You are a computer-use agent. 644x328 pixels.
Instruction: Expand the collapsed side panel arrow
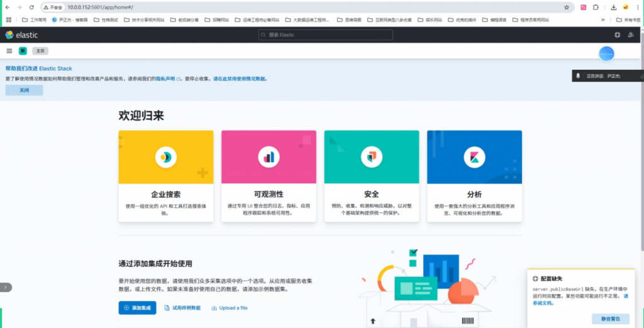[6, 287]
